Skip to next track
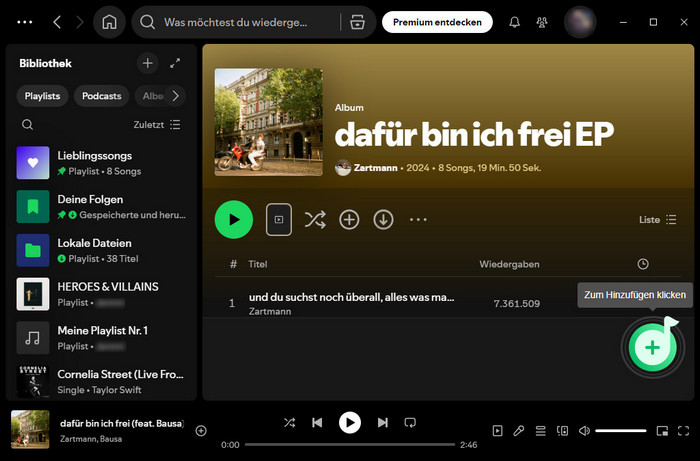This screenshot has height=461, width=700. click(383, 422)
